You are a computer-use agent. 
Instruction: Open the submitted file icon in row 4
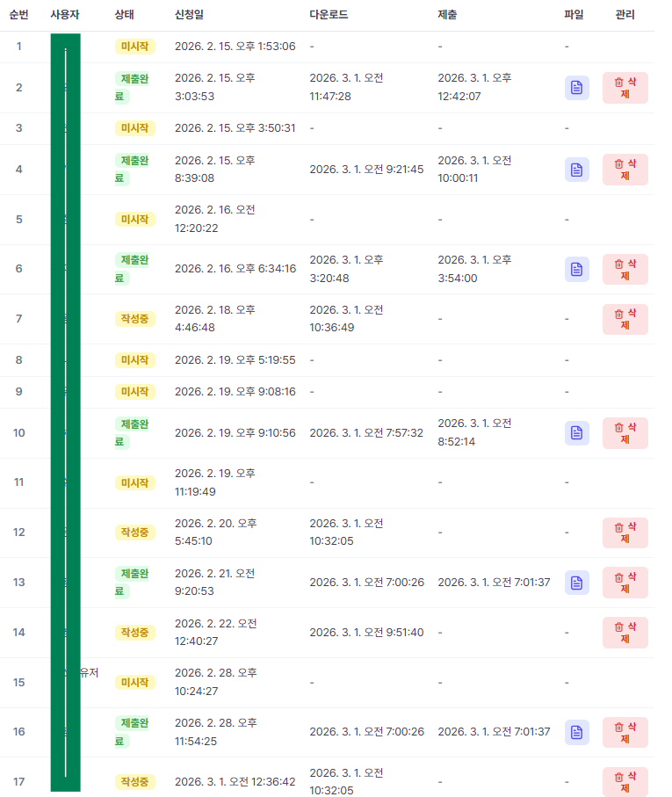[x=576, y=170]
